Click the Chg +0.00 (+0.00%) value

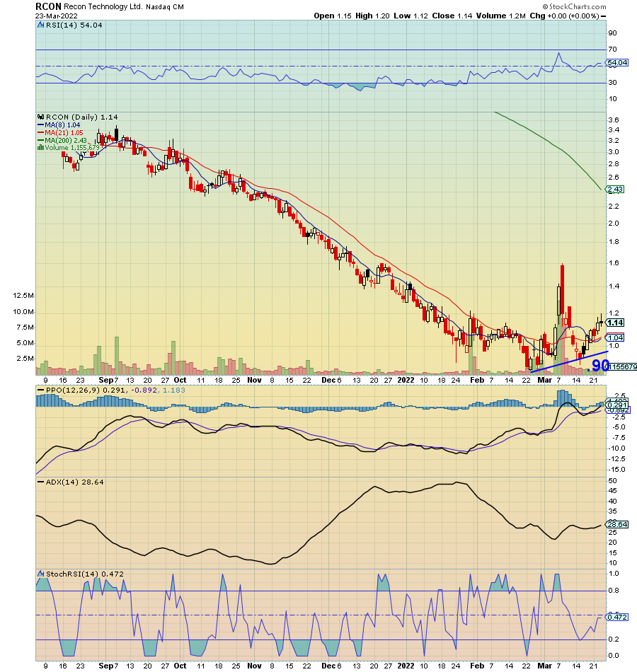pyautogui.click(x=564, y=16)
